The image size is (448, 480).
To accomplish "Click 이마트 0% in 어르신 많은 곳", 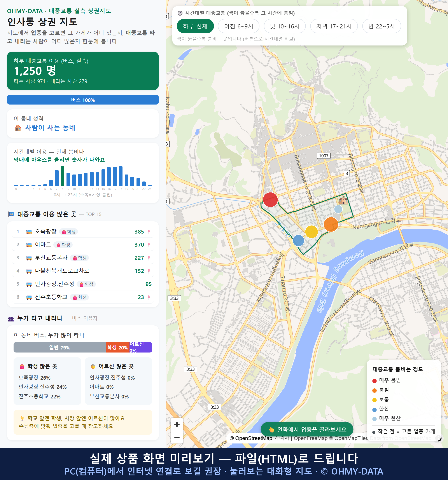I will (102, 387).
